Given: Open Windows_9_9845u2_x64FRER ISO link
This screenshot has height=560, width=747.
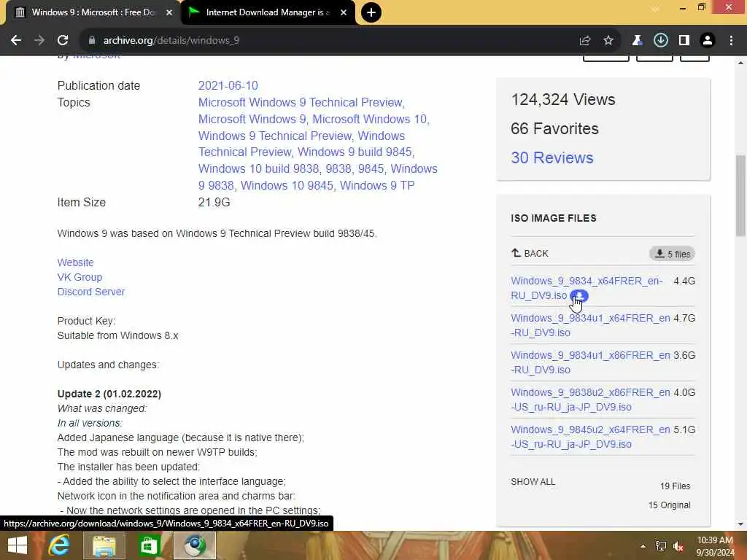Looking at the screenshot, I should point(590,437).
